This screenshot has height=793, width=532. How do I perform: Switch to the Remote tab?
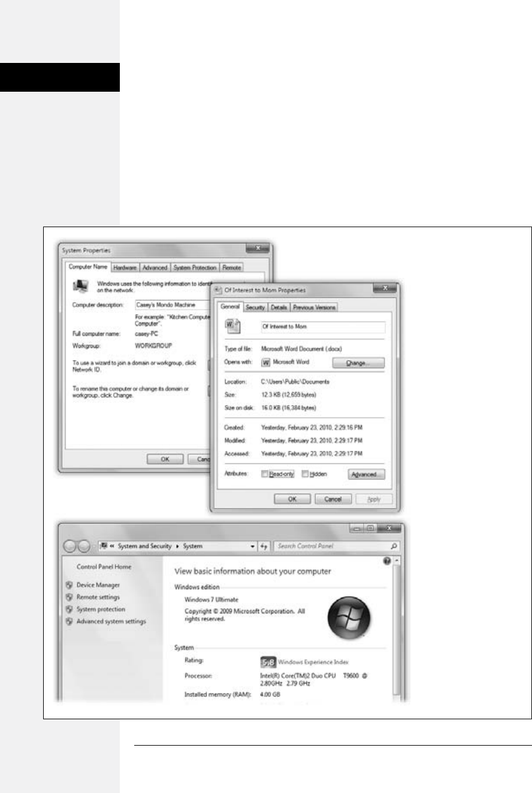(x=232, y=268)
